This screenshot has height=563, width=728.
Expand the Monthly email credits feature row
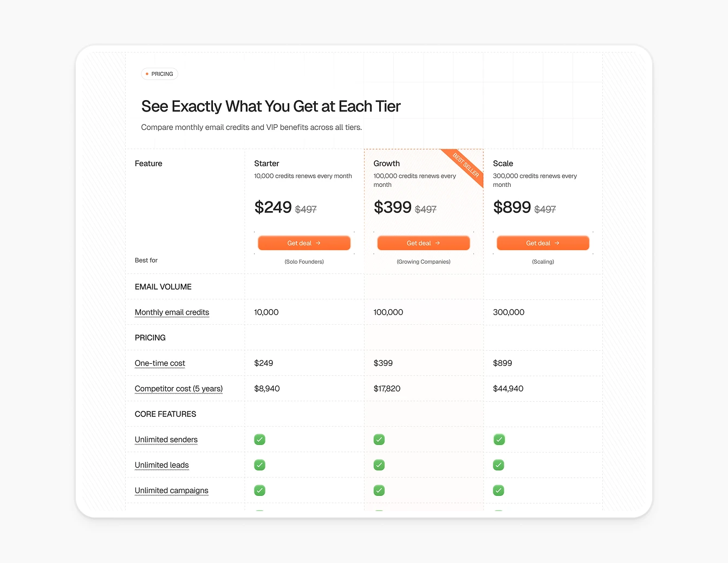[172, 312]
